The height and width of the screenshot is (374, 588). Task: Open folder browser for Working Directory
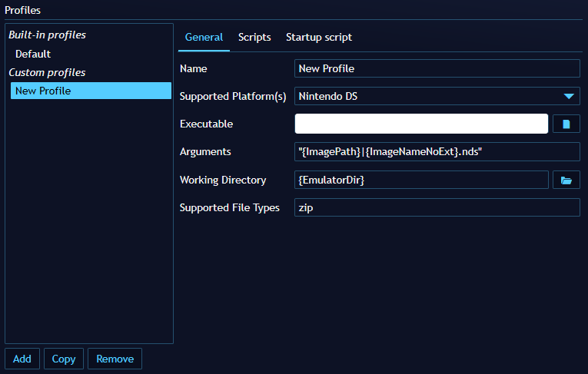[566, 180]
